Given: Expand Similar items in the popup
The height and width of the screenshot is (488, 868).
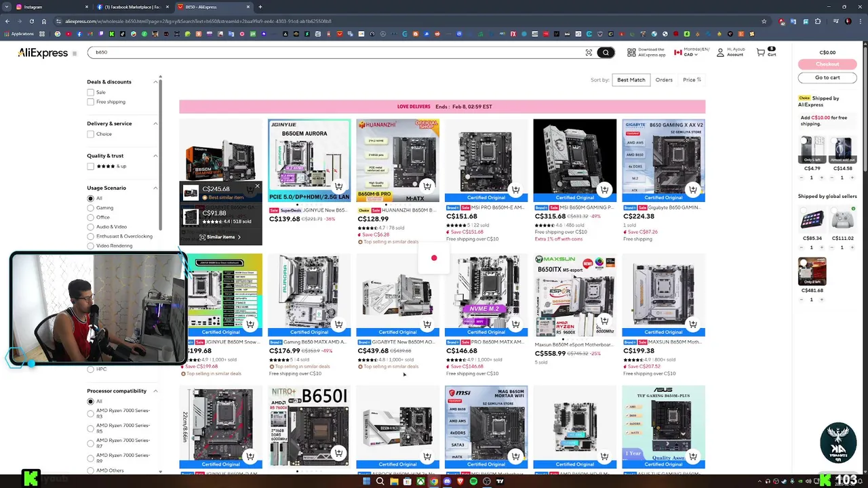Looking at the screenshot, I should [220, 237].
